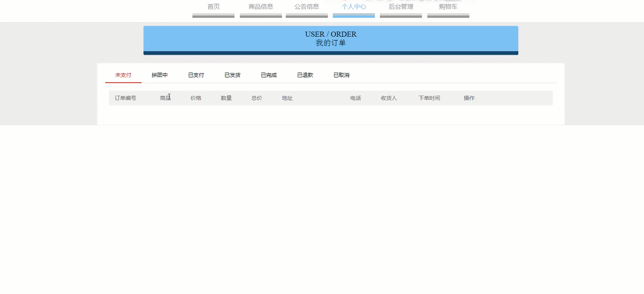Click the 电话 column header
644x294 pixels.
point(356,98)
